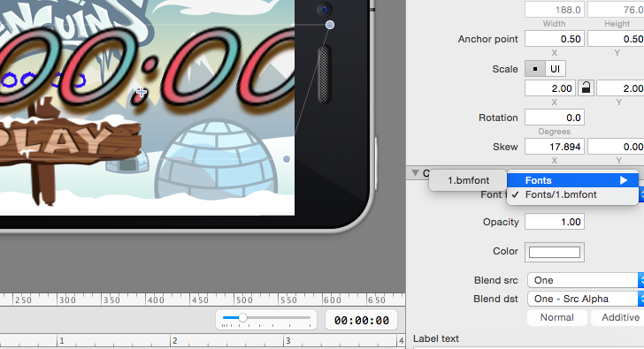Click the timeline zoom slider knob
The height and width of the screenshot is (349, 644).
tap(242, 318)
